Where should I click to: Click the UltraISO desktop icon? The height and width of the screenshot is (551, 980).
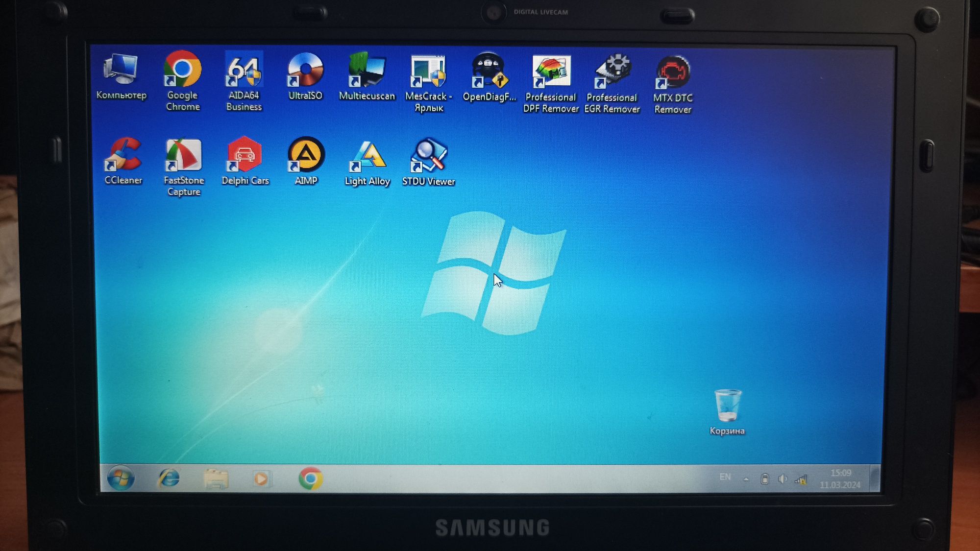tap(305, 76)
